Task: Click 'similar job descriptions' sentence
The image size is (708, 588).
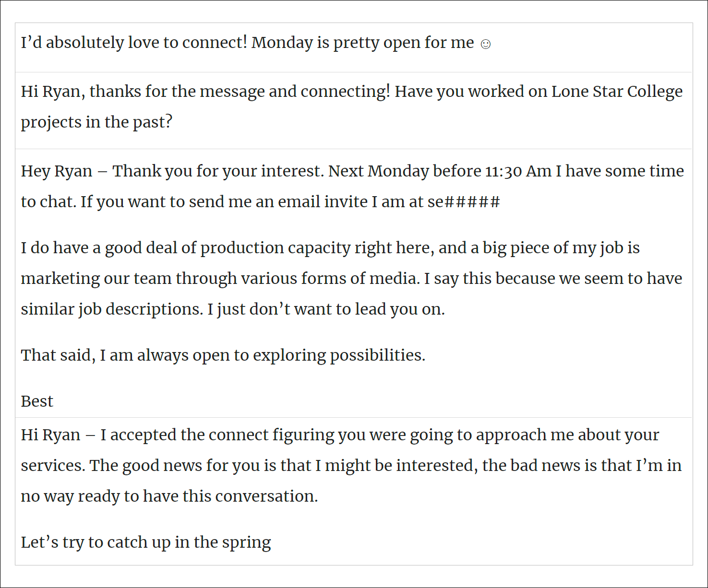Action: pos(112,309)
